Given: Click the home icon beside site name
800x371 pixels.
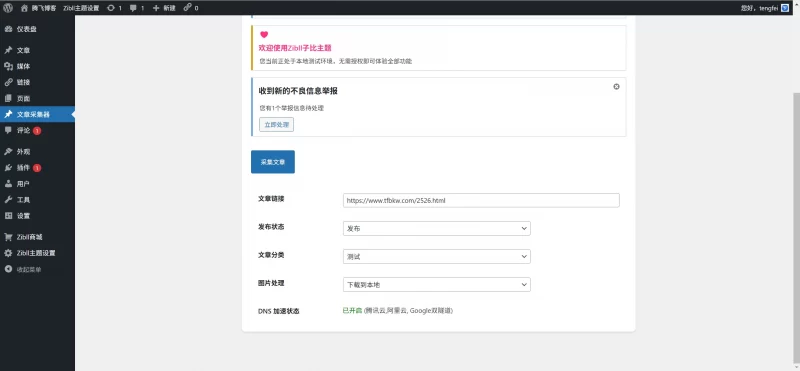Looking at the screenshot, I should (x=24, y=8).
